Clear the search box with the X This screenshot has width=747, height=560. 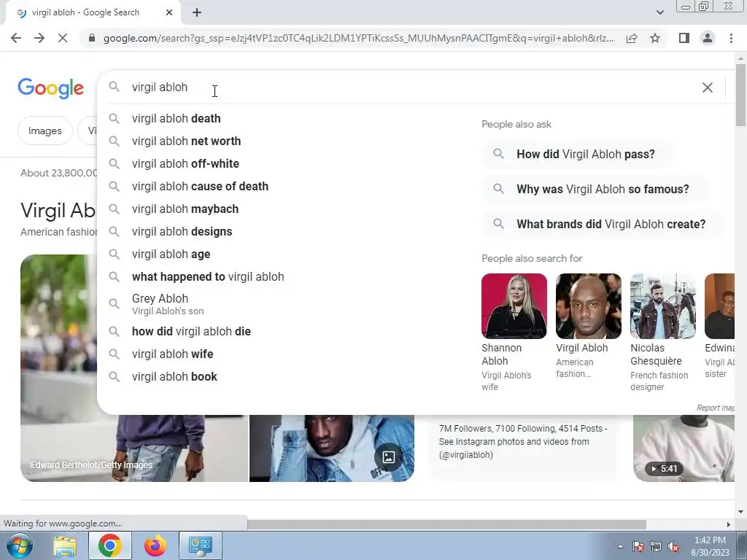coord(708,87)
